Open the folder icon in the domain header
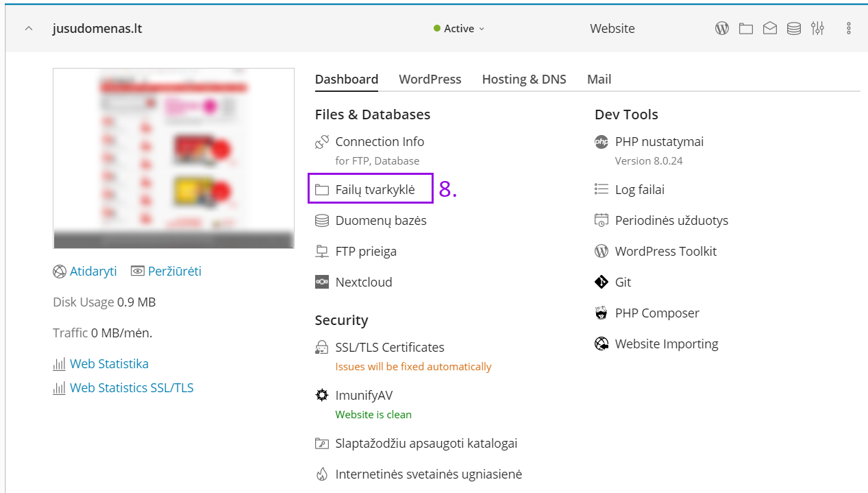 [746, 29]
